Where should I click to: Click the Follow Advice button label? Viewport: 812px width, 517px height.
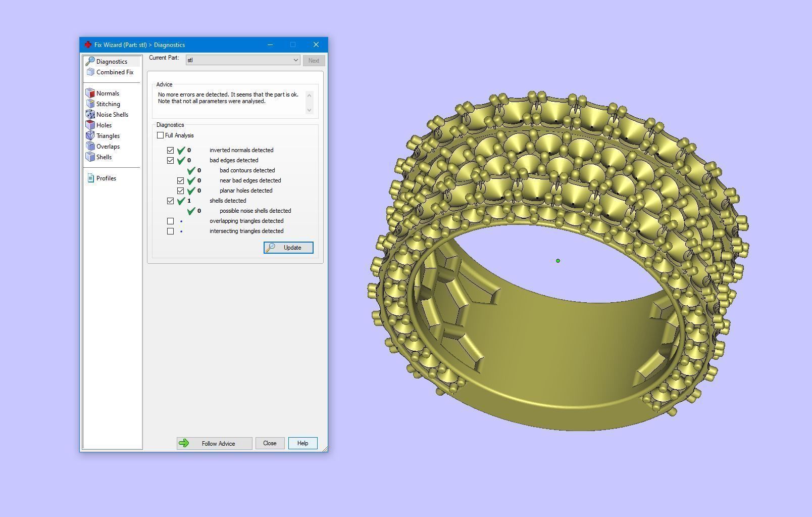click(218, 444)
